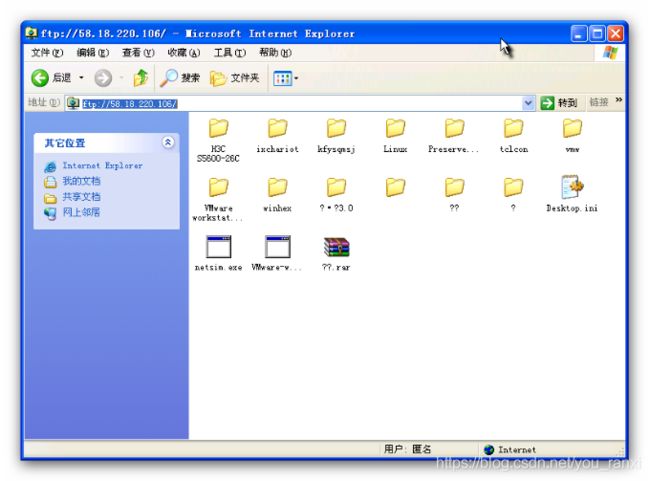This screenshot has height=481, width=650.
Task: Select the tclcon folder
Action: point(514,136)
